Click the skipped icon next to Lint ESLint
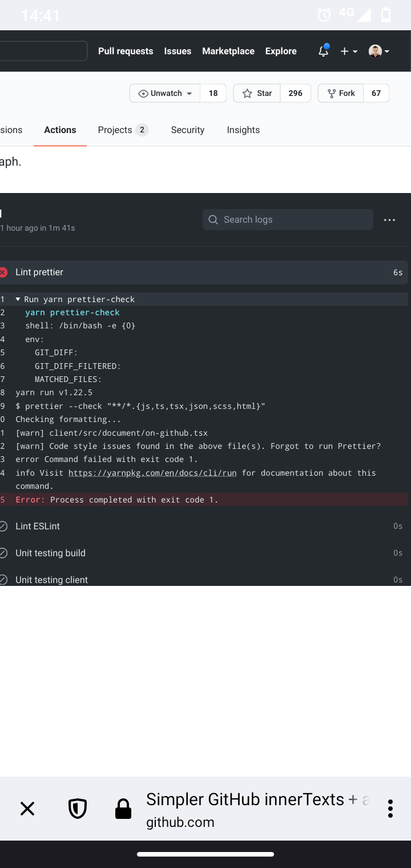 point(3,526)
